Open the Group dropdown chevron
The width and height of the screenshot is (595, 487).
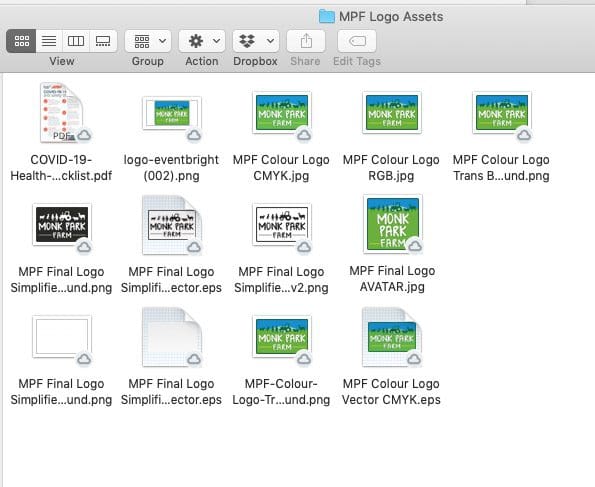(162, 41)
